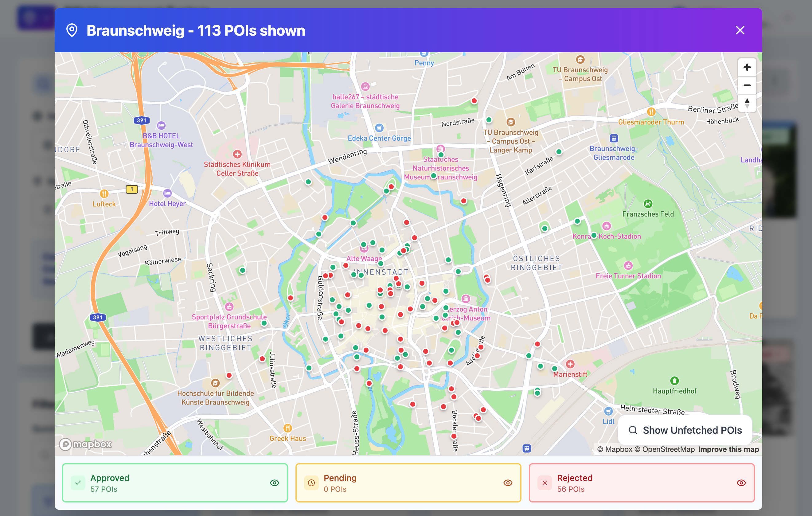Toggle visibility of Approved POIs
This screenshot has height=516, width=812.
[275, 483]
